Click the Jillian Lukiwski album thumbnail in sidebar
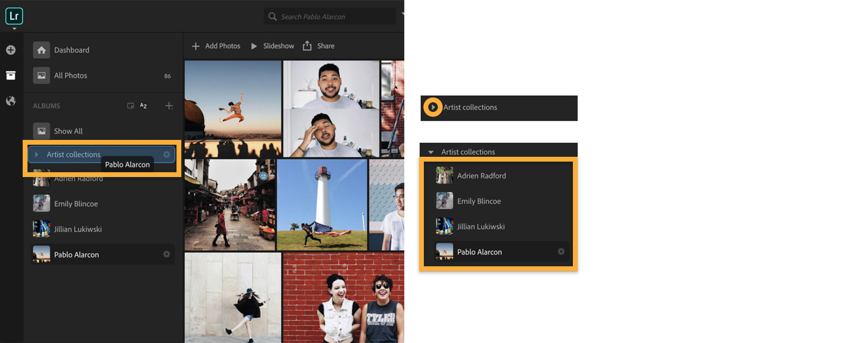 tap(41, 229)
